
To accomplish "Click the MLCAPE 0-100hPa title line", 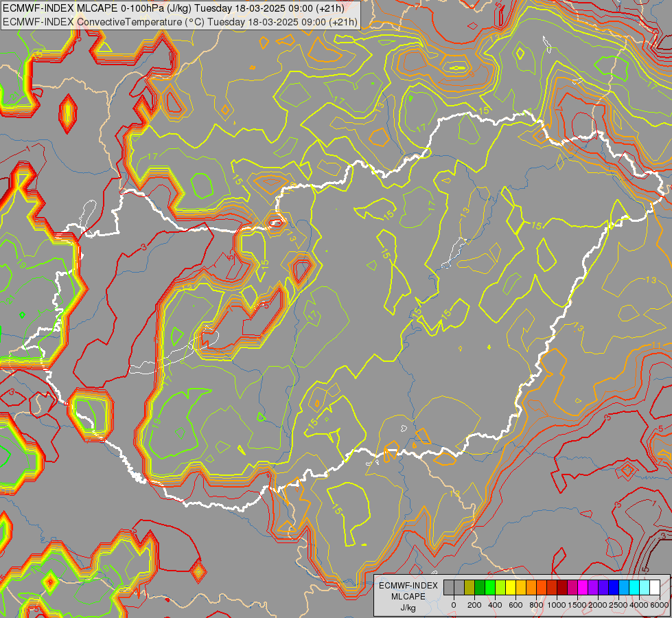I will click(x=174, y=8).
